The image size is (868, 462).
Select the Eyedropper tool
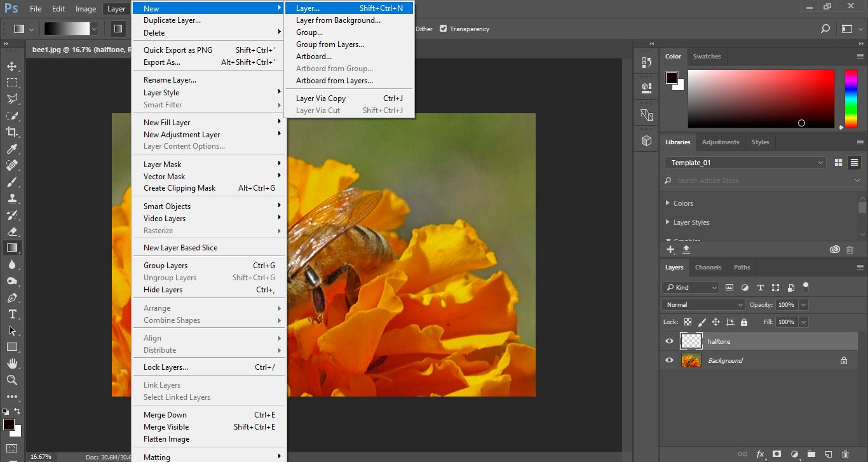(x=12, y=149)
